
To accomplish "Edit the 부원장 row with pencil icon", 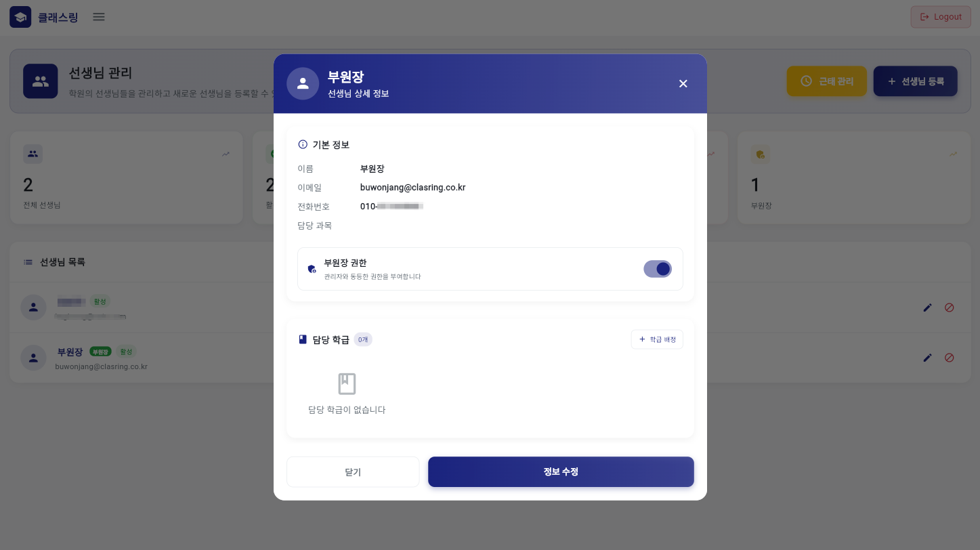I will coord(928,358).
